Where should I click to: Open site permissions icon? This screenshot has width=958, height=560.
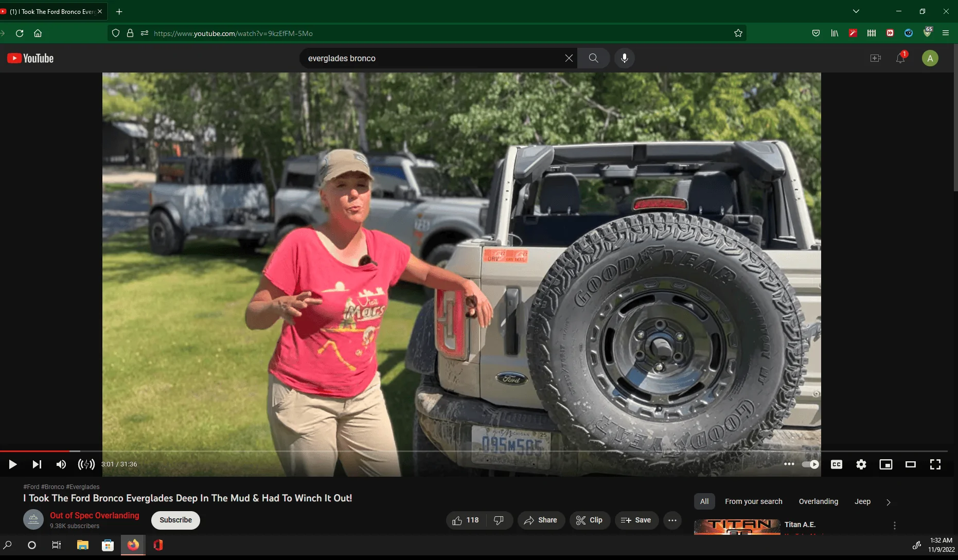point(145,33)
